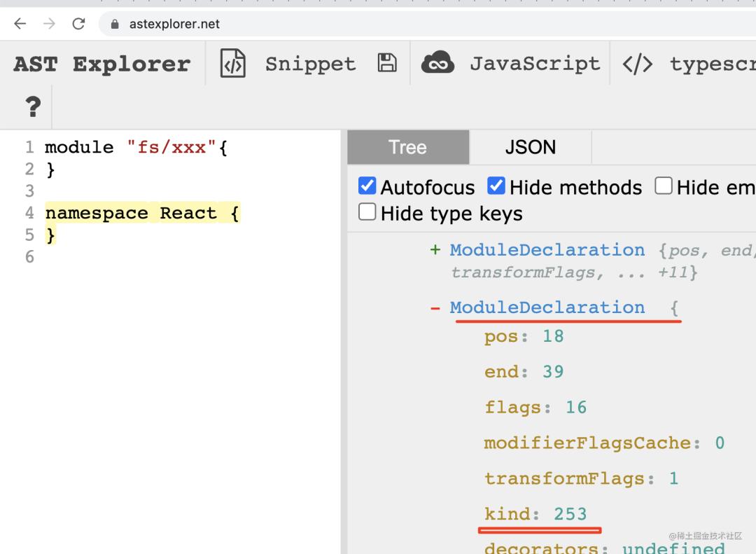This screenshot has width=756, height=554.
Task: Click the lock icon in the address bar
Action: coord(115,24)
